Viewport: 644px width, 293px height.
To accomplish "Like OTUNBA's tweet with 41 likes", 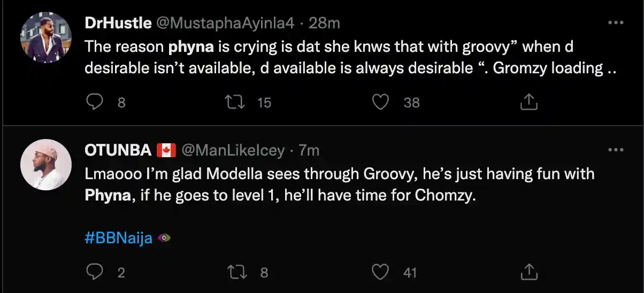I will pyautogui.click(x=380, y=272).
